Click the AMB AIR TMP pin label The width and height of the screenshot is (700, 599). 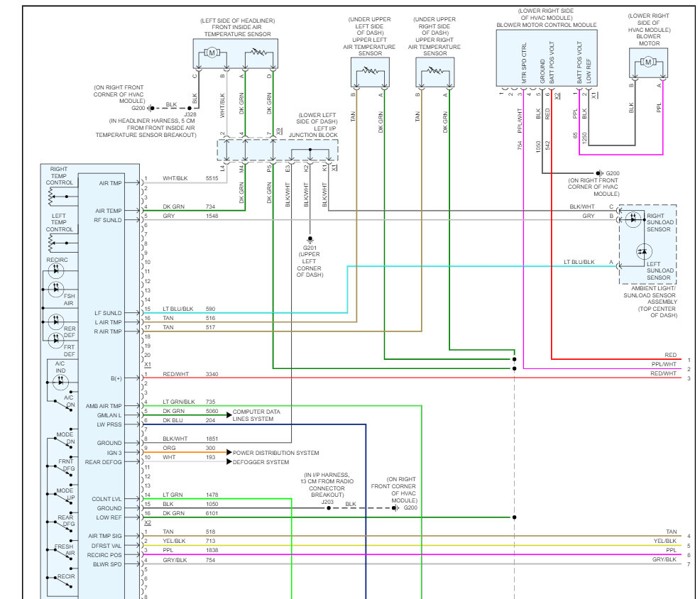(104, 406)
